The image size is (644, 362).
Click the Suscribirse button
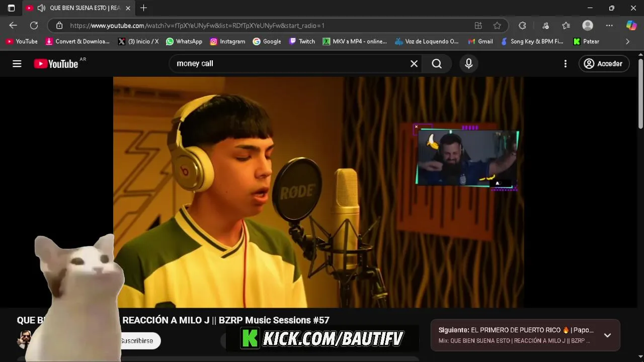(x=137, y=341)
